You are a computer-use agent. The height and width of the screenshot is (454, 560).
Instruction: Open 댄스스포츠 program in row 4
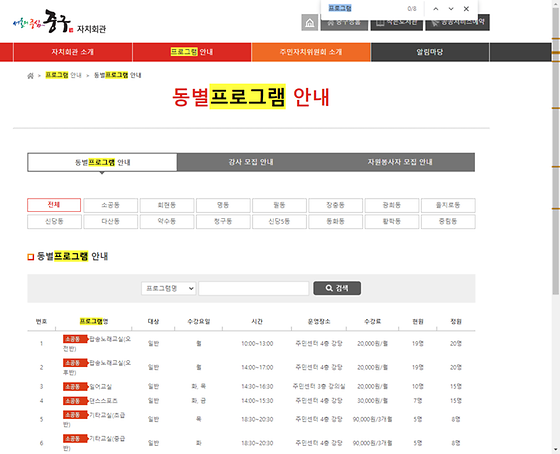(x=90, y=401)
